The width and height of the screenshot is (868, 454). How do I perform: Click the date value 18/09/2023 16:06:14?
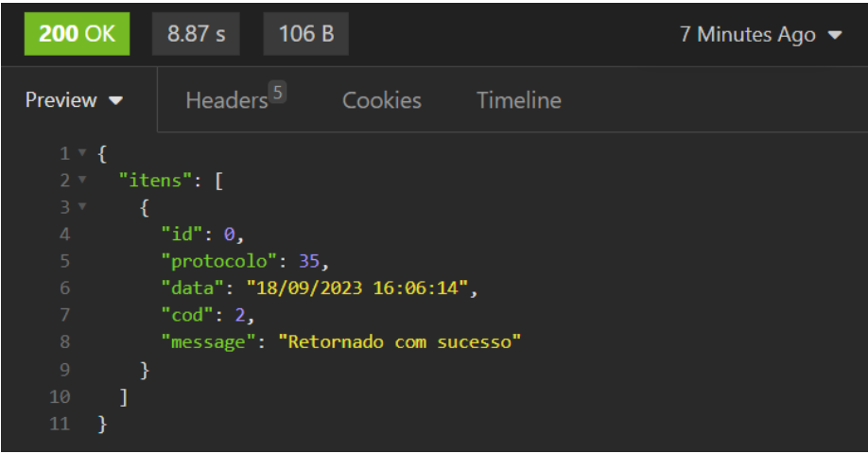357,288
